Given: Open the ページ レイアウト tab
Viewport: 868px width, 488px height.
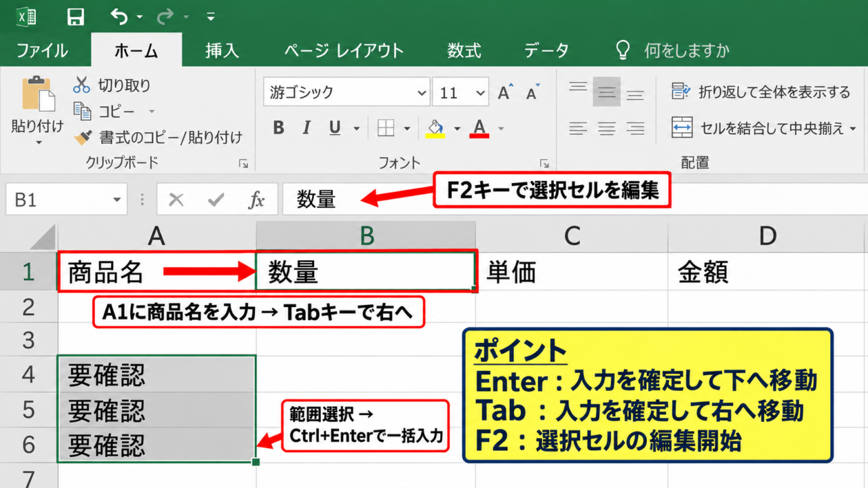Looking at the screenshot, I should pos(344,51).
